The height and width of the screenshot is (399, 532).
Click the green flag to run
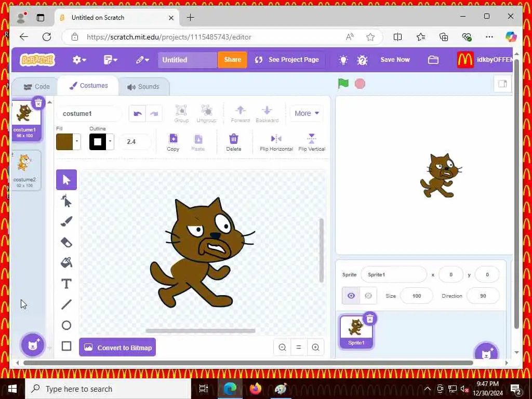click(343, 84)
